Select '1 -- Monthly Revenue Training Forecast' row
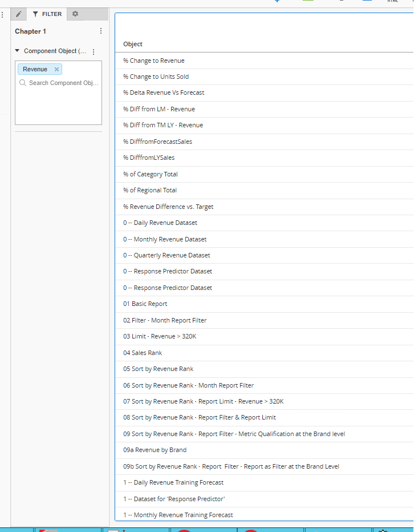This screenshot has width=414, height=532. 178,515
